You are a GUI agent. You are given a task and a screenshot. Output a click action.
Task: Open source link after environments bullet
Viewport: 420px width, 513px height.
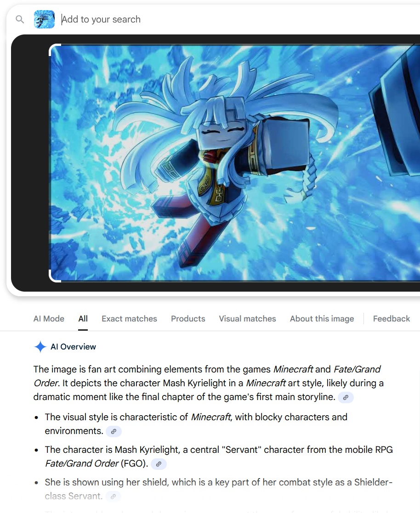click(x=114, y=431)
